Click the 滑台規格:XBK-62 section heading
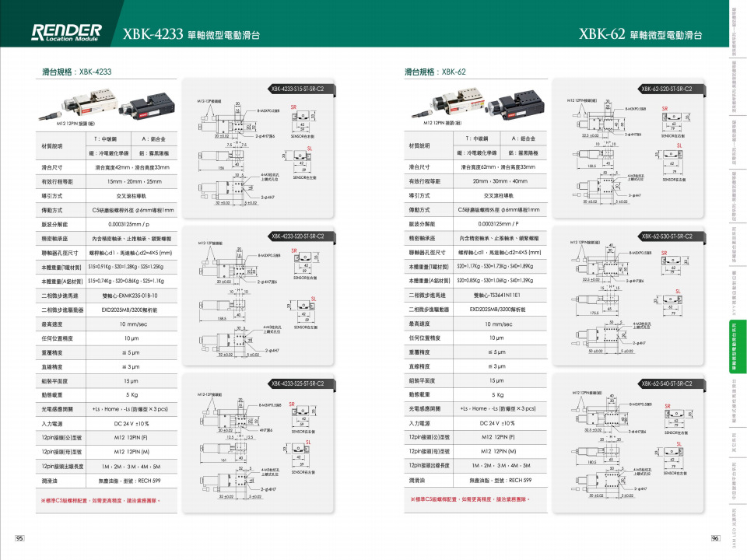The height and width of the screenshot is (560, 747). click(x=435, y=72)
